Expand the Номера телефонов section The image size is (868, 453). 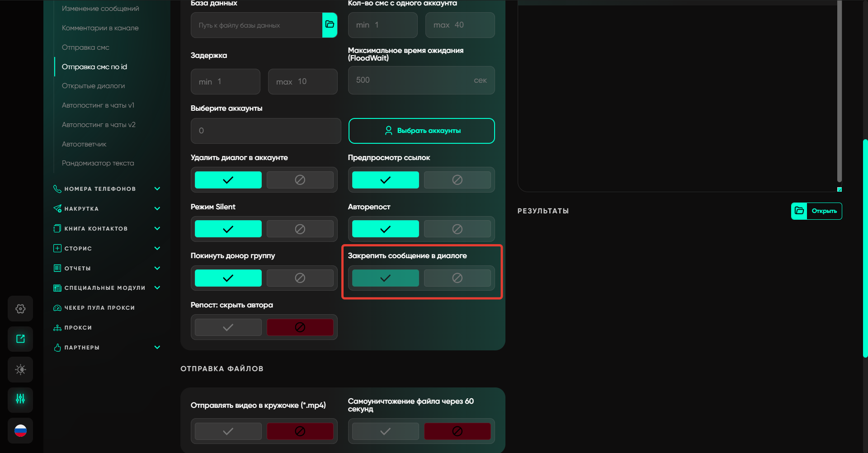pos(157,189)
